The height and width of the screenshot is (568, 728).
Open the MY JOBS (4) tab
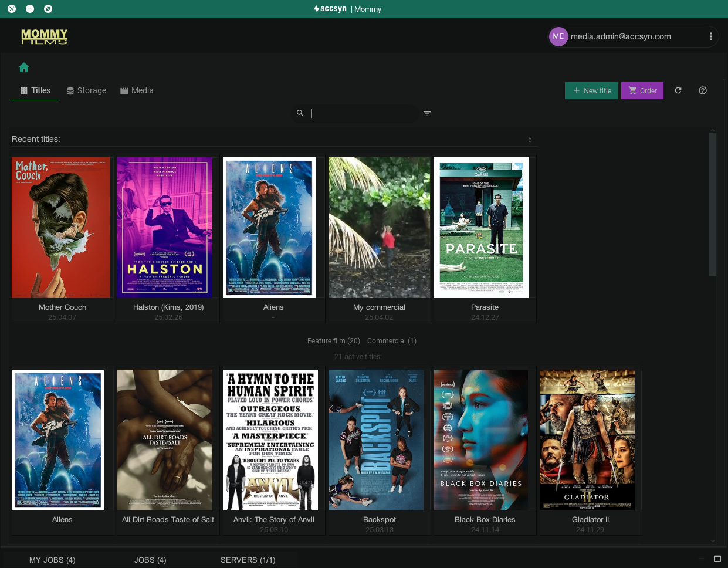pos(52,560)
